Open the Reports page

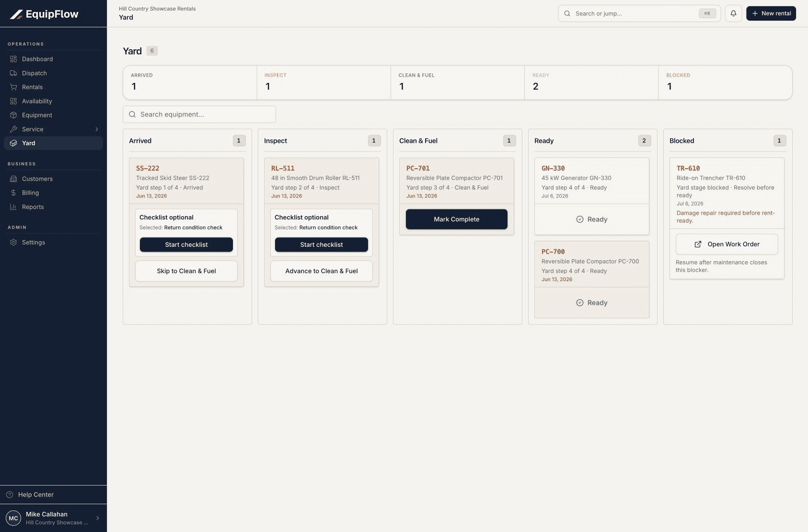point(53,207)
